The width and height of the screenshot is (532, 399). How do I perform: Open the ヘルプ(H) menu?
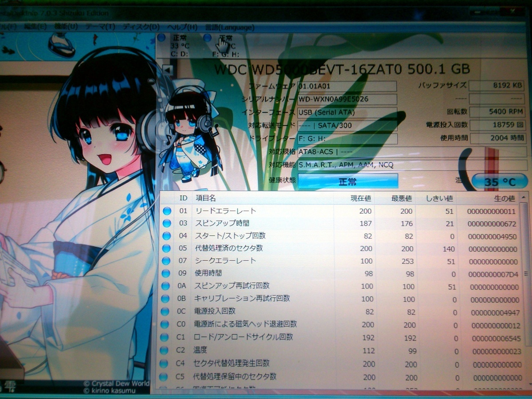tap(182, 27)
